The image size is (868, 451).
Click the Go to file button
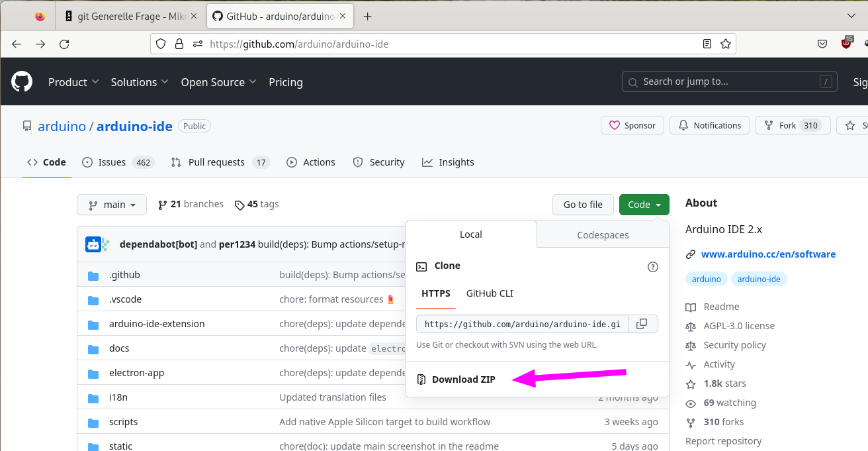click(x=583, y=205)
